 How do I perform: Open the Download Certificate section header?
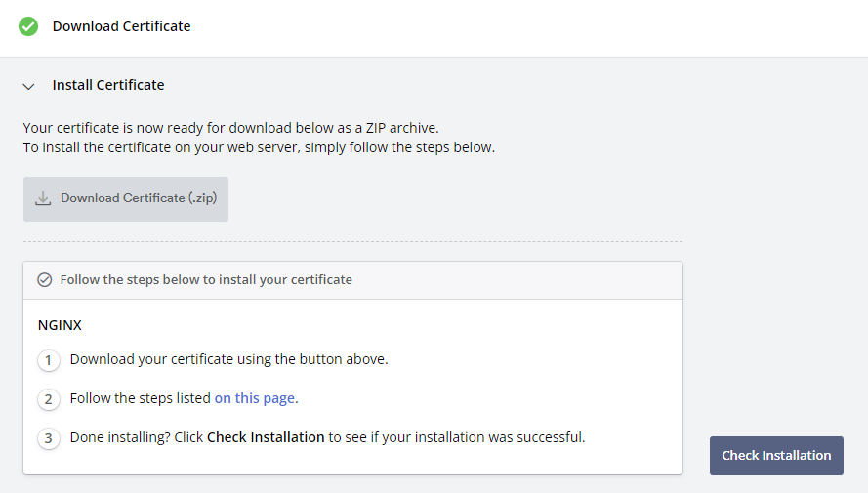pyautogui.click(x=121, y=26)
